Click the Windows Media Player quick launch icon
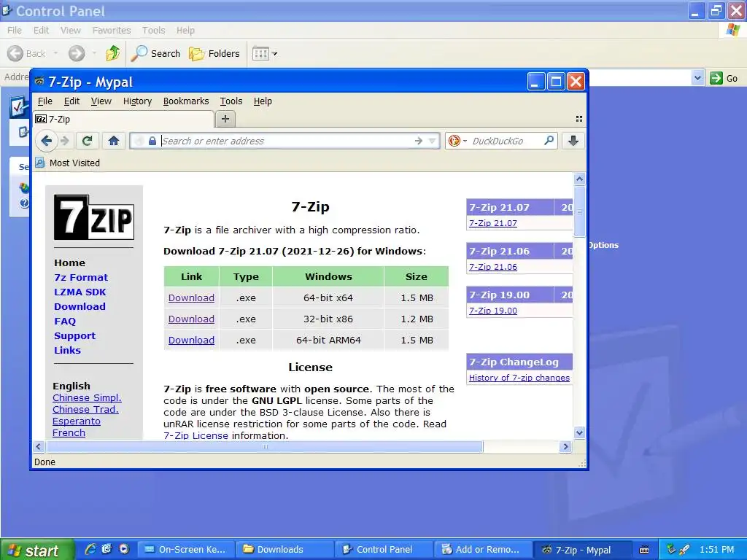 pos(124,549)
